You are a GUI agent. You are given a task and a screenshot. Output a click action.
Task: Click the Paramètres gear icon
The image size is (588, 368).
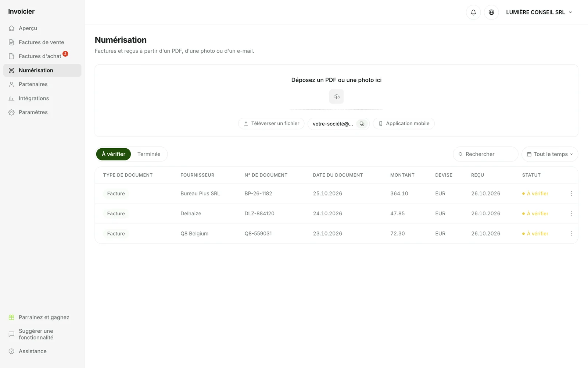pyautogui.click(x=11, y=112)
